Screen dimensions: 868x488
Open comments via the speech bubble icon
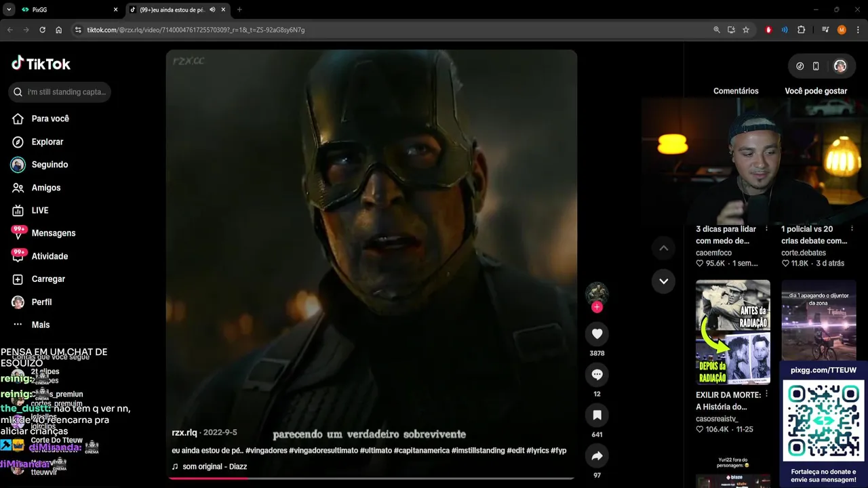pyautogui.click(x=597, y=374)
